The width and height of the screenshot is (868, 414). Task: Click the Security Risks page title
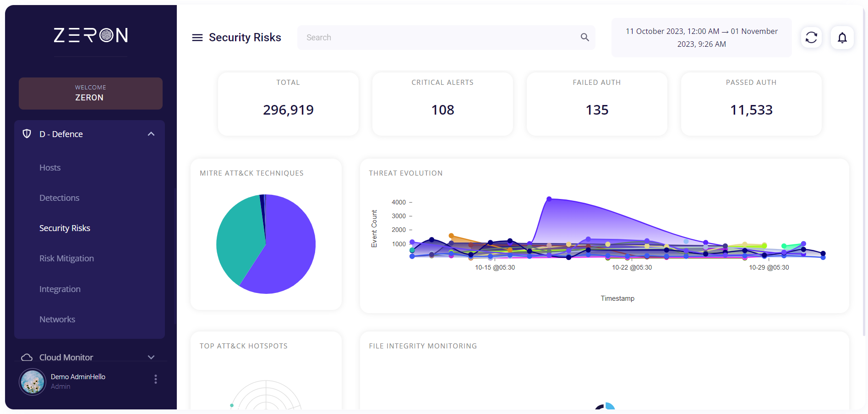click(x=245, y=38)
